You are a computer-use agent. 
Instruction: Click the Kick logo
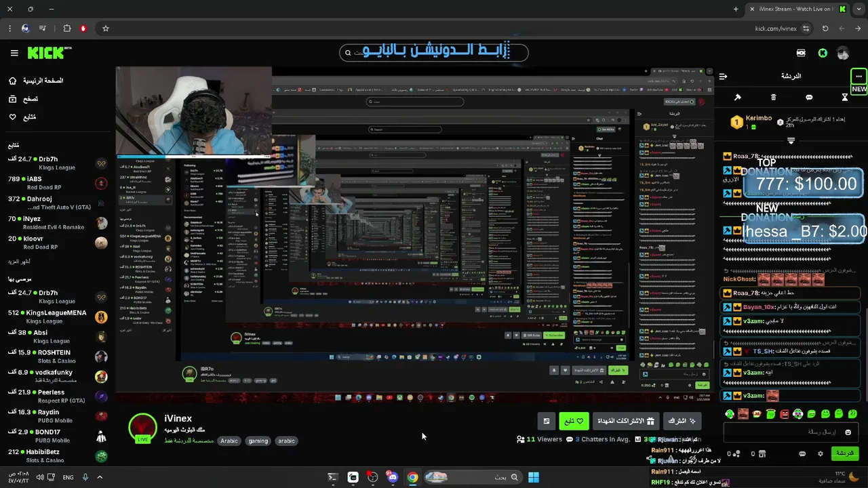[49, 53]
